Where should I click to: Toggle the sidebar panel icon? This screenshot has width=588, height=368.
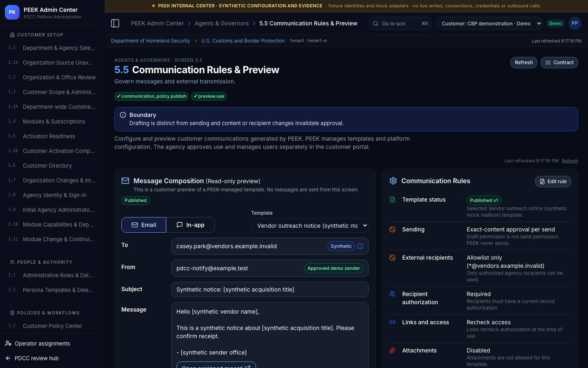(115, 23)
